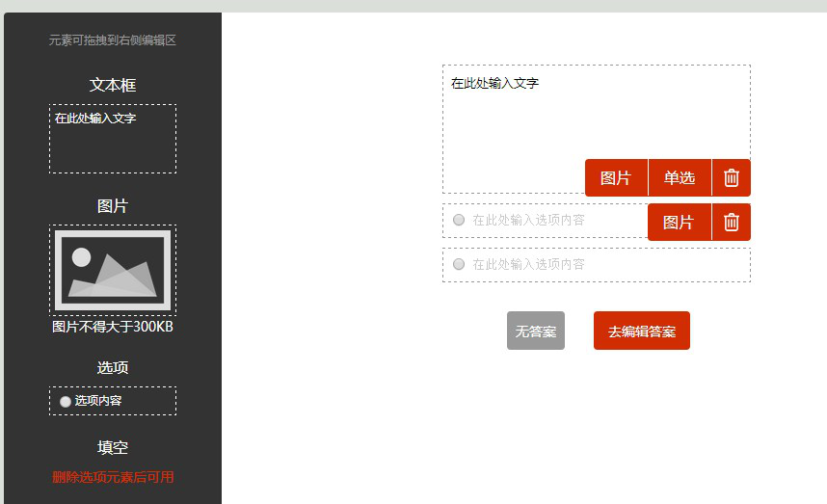Click the 填空 heading in the sidebar
The width and height of the screenshot is (827, 504).
[x=113, y=447]
